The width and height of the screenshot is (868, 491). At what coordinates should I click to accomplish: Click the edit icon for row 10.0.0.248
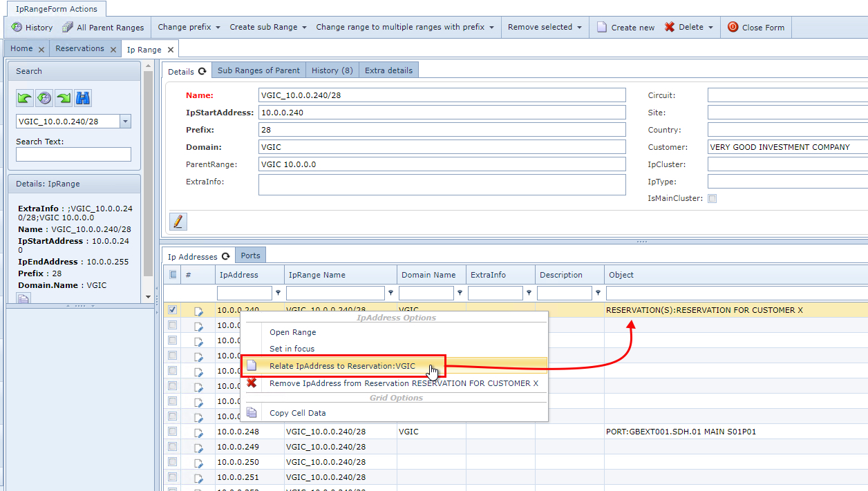coord(198,432)
